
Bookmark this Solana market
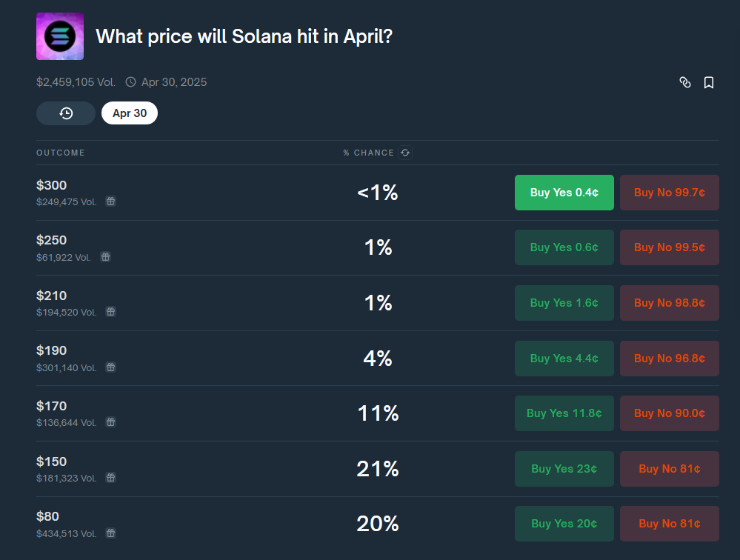coord(709,82)
